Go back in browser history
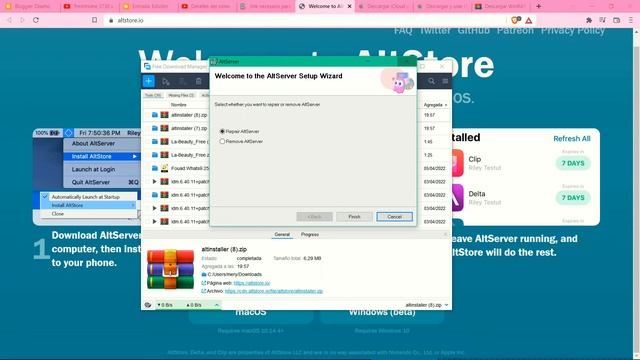This screenshot has height=360, width=640. 9,20
